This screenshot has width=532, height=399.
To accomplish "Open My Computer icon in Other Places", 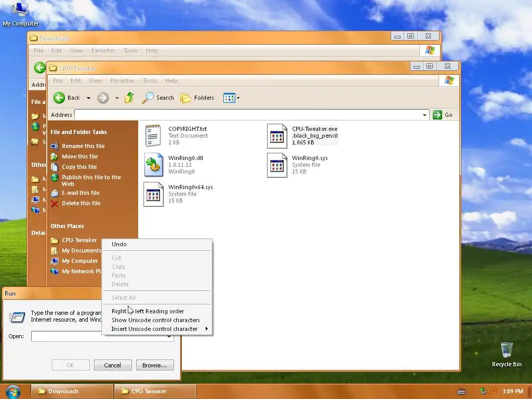I will pyautogui.click(x=54, y=261).
